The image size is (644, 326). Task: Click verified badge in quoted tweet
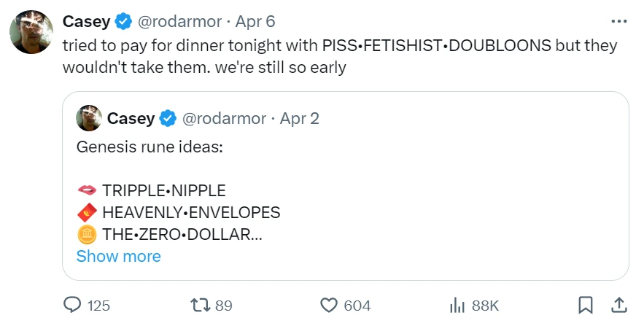click(x=167, y=118)
